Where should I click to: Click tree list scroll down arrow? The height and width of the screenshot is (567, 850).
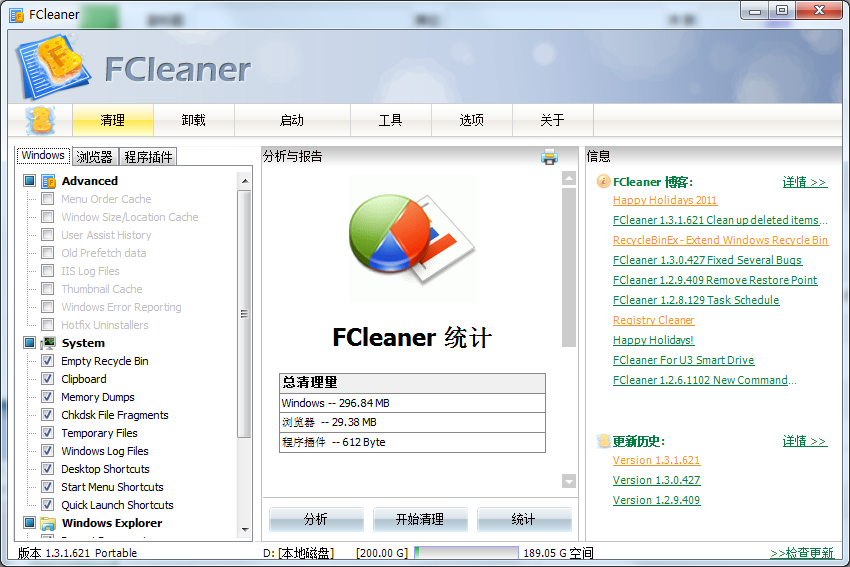pos(244,530)
